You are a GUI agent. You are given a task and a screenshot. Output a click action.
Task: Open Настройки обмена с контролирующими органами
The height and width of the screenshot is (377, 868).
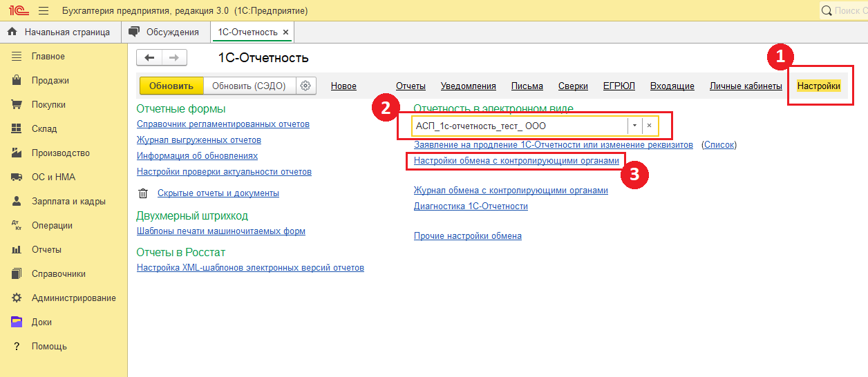[517, 160]
